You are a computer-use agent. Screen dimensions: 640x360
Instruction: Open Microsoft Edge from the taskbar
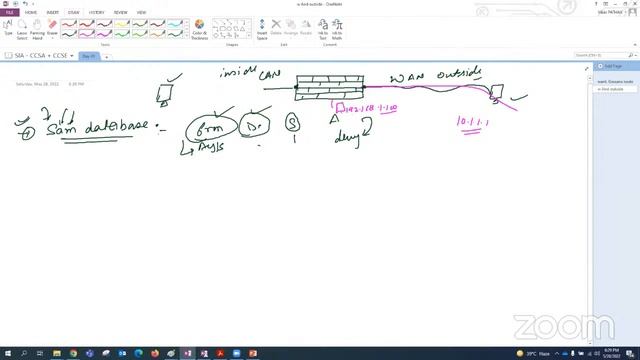138,353
